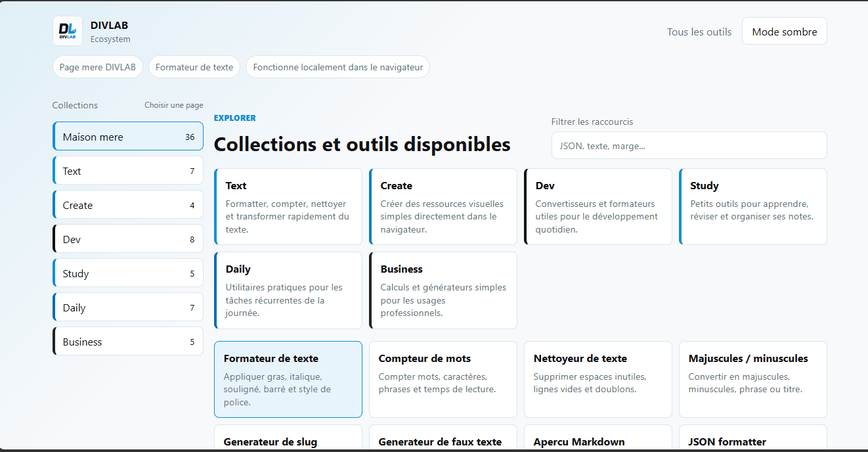Image resolution: width=868 pixels, height=452 pixels.
Task: Toggle Mode sombre dark theme
Action: pos(785,32)
